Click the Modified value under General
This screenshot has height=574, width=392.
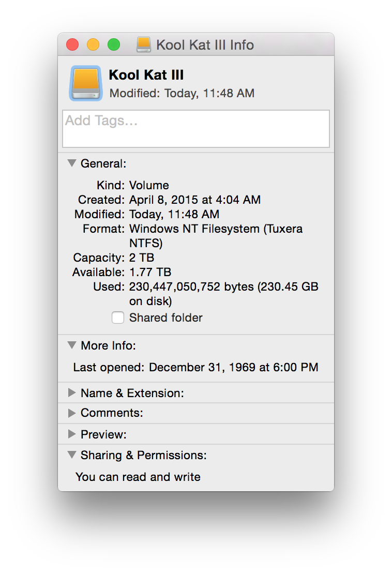174,214
